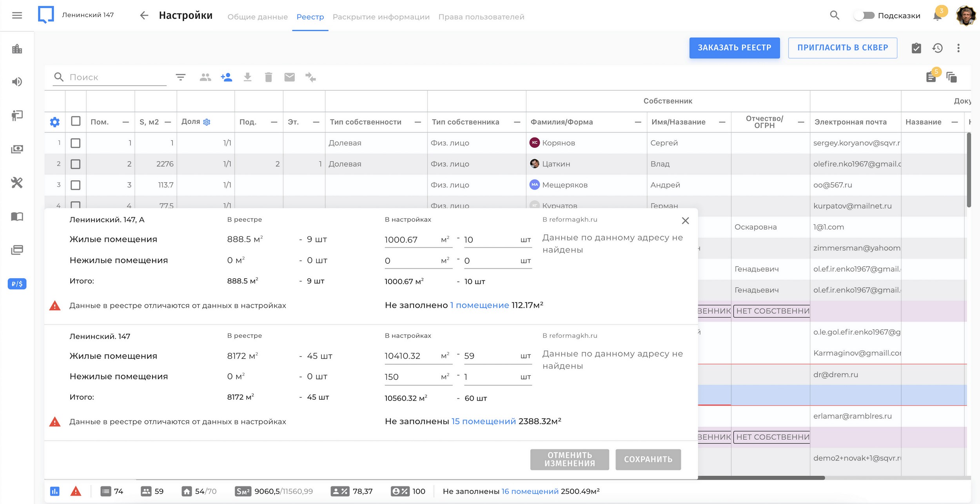This screenshot has width=980, height=504.
Task: Open the megaphone announcements sidebar icon
Action: coord(17,82)
